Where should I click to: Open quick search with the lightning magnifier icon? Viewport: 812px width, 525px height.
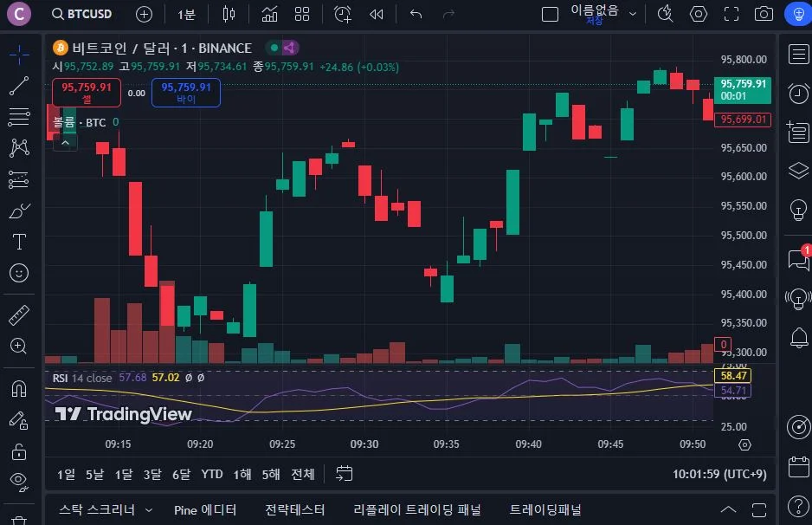pos(665,14)
